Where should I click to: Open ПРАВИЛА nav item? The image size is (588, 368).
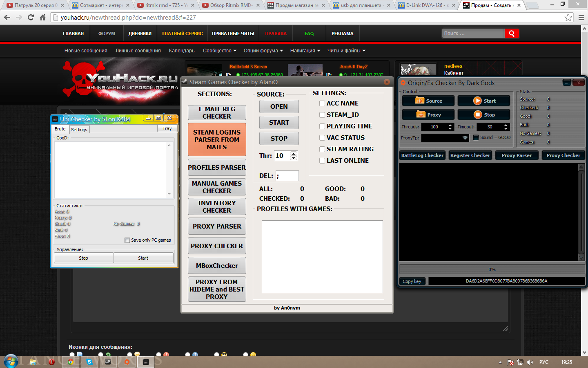click(x=276, y=34)
